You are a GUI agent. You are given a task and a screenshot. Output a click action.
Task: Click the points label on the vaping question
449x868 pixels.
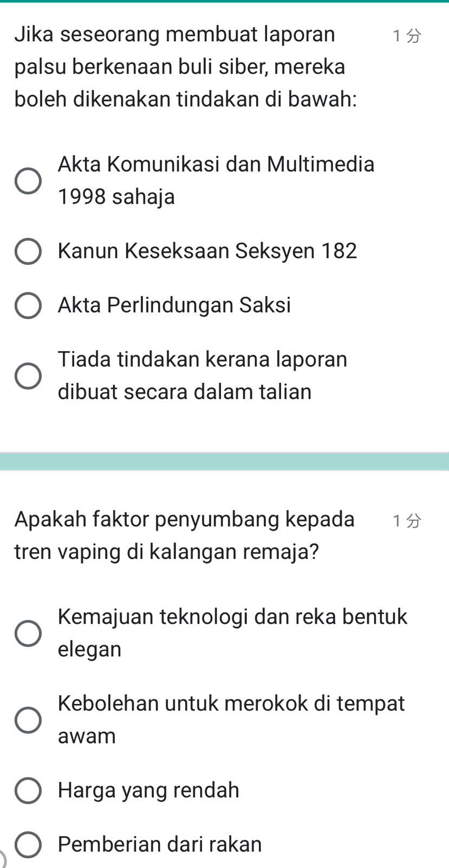[x=407, y=521]
